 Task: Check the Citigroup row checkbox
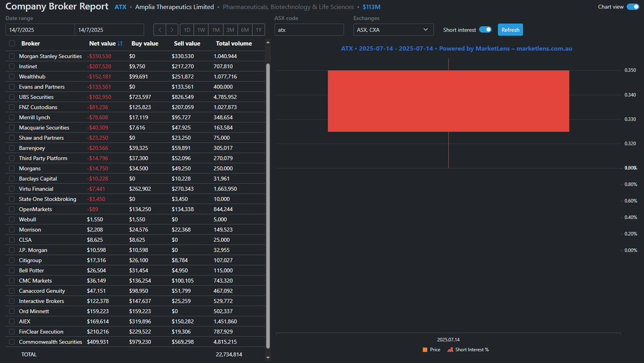[x=12, y=260]
